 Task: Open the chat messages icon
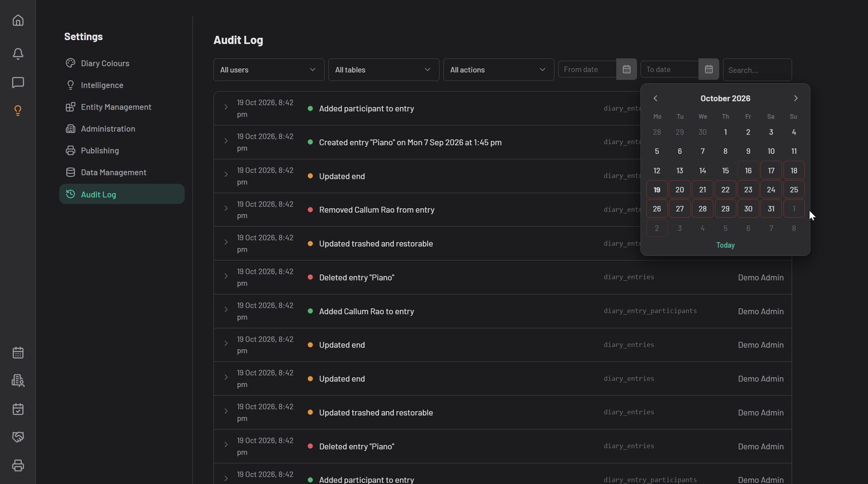point(18,82)
